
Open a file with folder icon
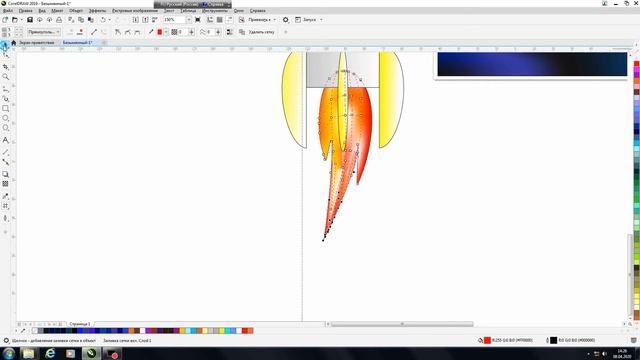[x=15, y=20]
